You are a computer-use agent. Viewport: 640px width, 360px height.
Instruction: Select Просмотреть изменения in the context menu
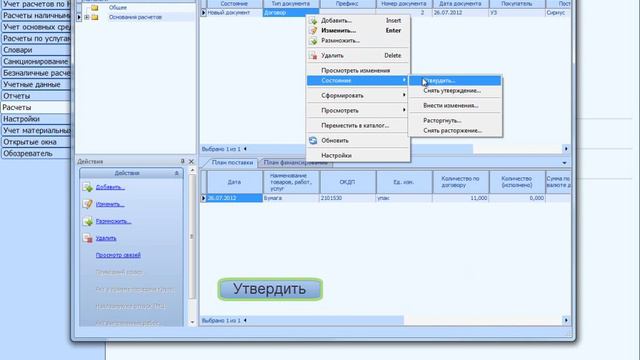pyautogui.click(x=358, y=70)
